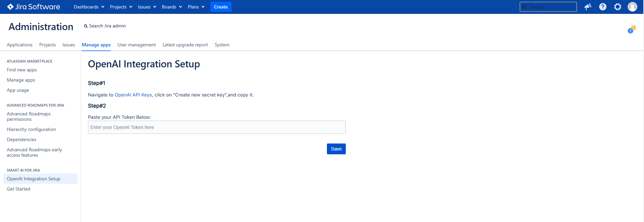This screenshot has height=222, width=644.
Task: Open Find new apps in the sidebar
Action: coord(22,70)
